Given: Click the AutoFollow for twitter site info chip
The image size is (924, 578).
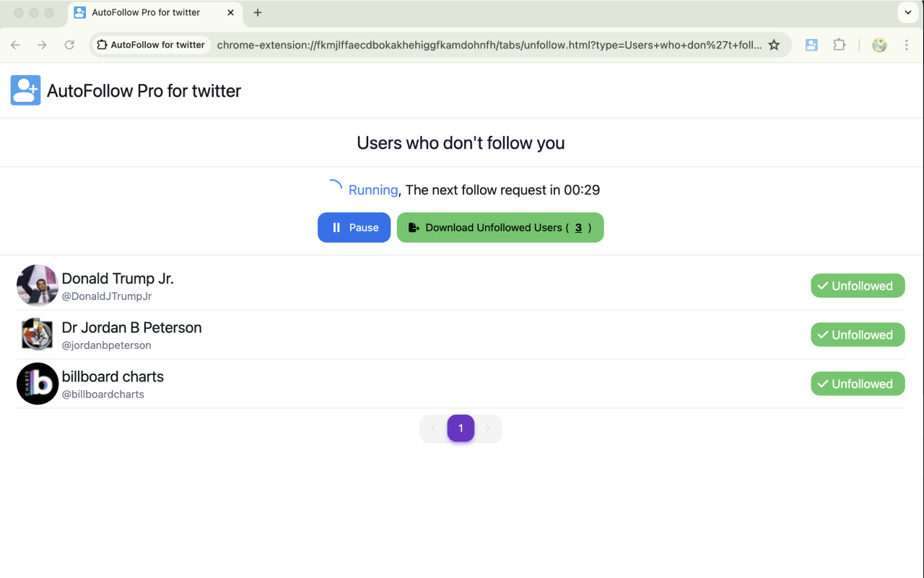Looking at the screenshot, I should coord(151,45).
